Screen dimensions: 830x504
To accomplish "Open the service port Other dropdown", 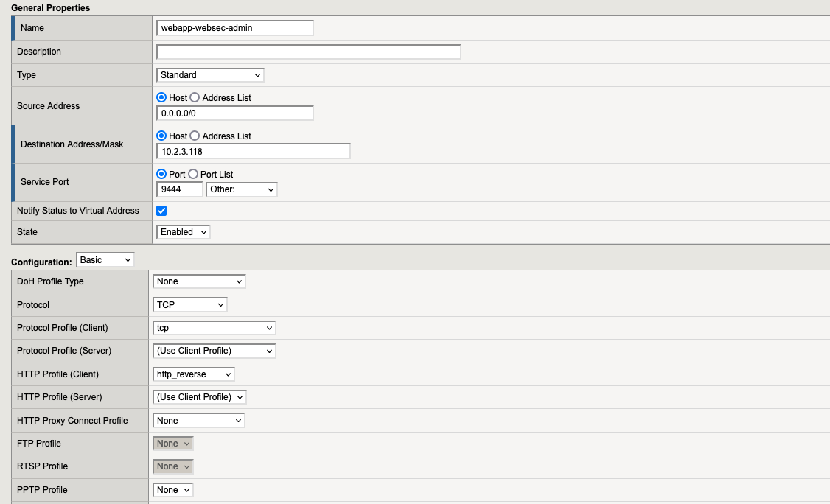I will [241, 190].
